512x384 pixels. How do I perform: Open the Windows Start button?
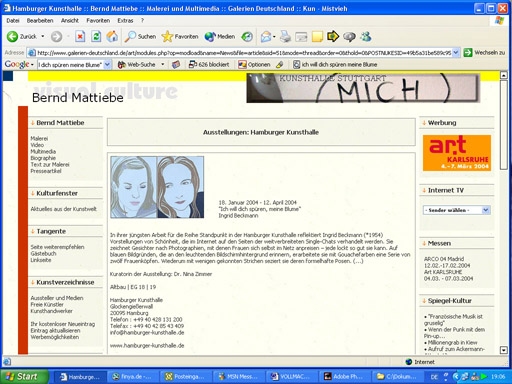pyautogui.click(x=24, y=376)
